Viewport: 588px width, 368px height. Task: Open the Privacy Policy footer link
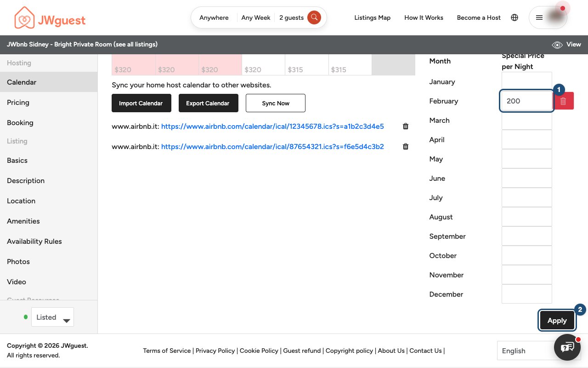[215, 351]
